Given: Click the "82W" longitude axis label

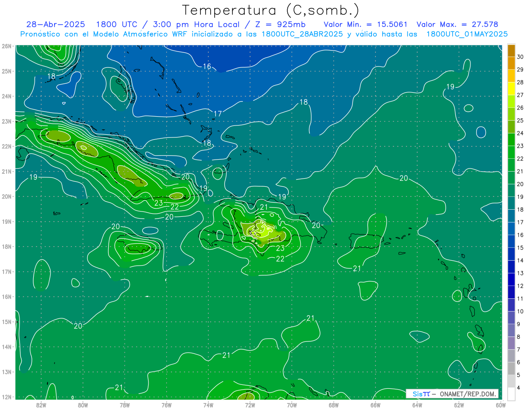Looking at the screenshot, I should [41, 405].
